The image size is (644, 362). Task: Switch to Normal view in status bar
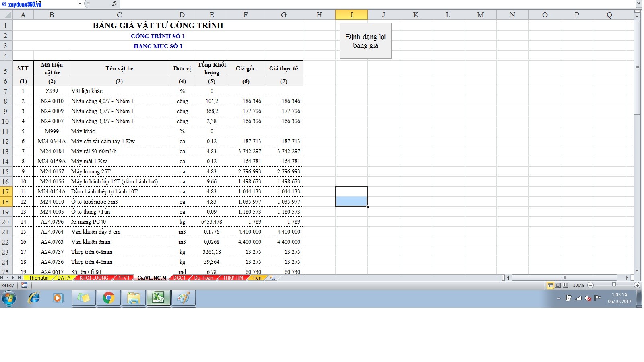[550, 285]
